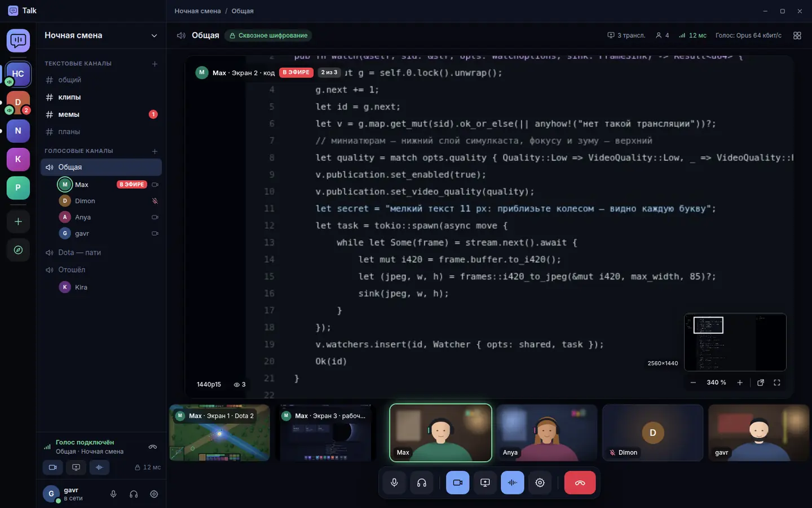Open Max Экран 1 Dota 2 thumbnail

pyautogui.click(x=219, y=432)
